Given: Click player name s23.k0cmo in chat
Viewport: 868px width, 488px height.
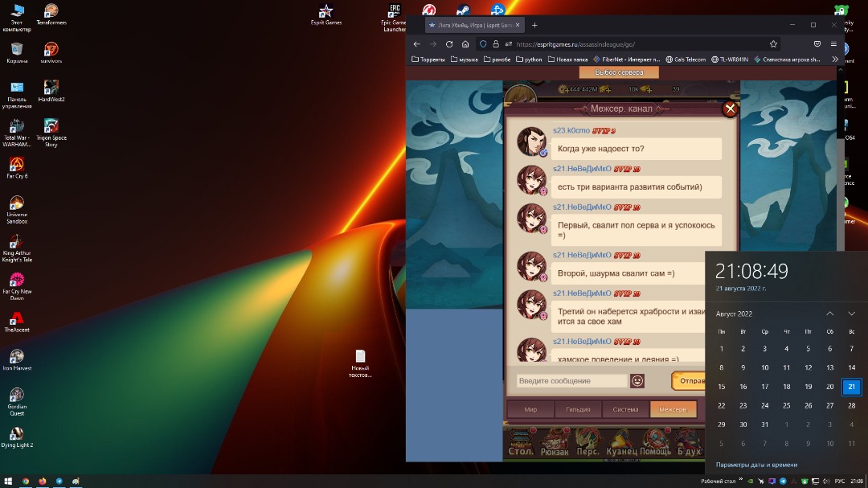Looking at the screenshot, I should point(571,130).
